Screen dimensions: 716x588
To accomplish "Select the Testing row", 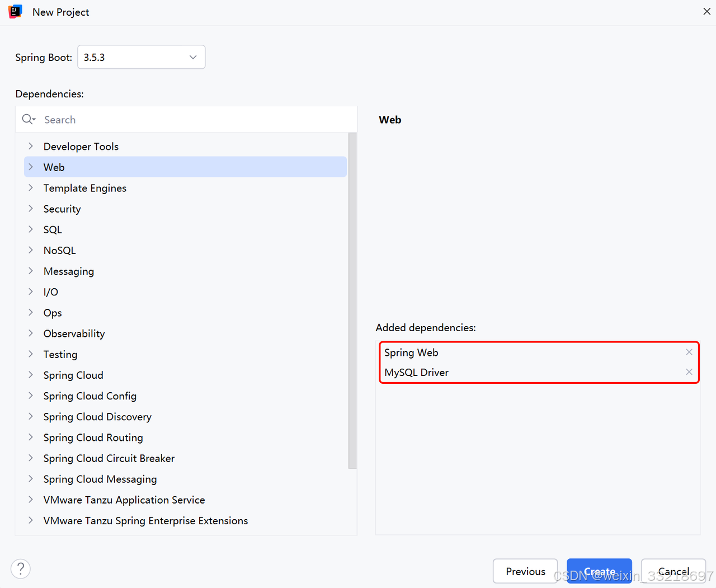I will (185, 354).
